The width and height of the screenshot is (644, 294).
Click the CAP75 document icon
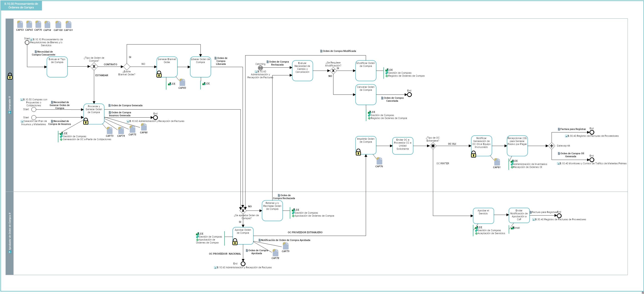tap(132, 129)
